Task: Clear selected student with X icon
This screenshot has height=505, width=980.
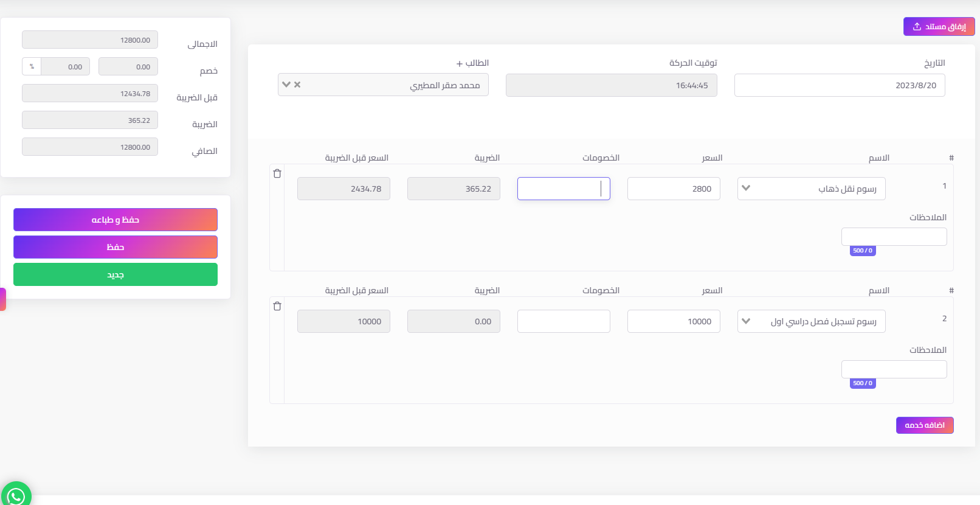Action: click(x=297, y=85)
